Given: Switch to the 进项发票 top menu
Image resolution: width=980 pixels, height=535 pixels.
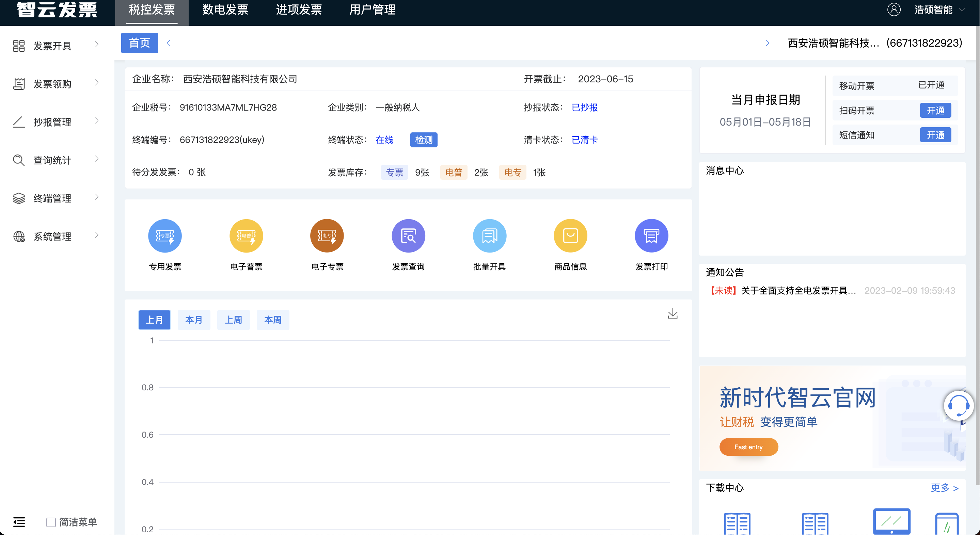Looking at the screenshot, I should pos(299,10).
